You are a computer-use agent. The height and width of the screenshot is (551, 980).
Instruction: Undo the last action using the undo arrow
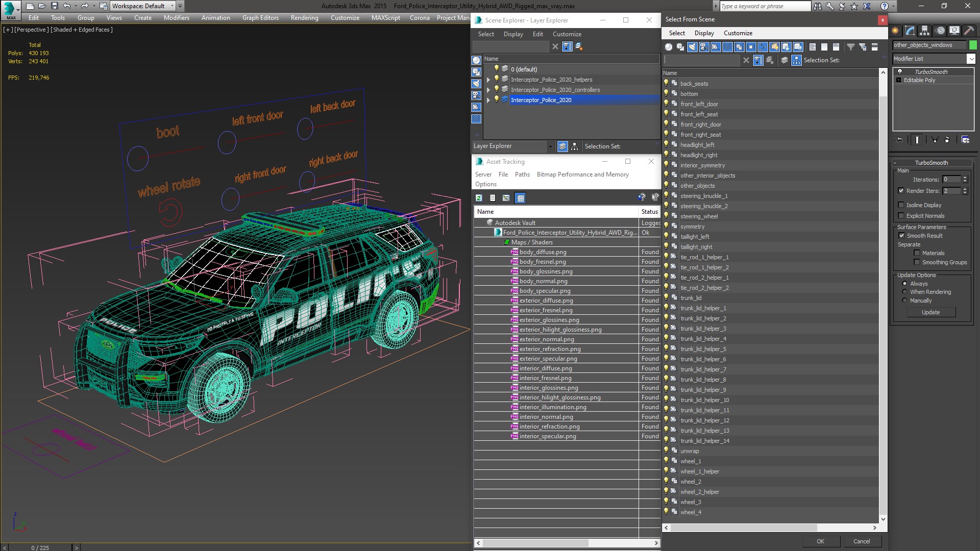(67, 6)
